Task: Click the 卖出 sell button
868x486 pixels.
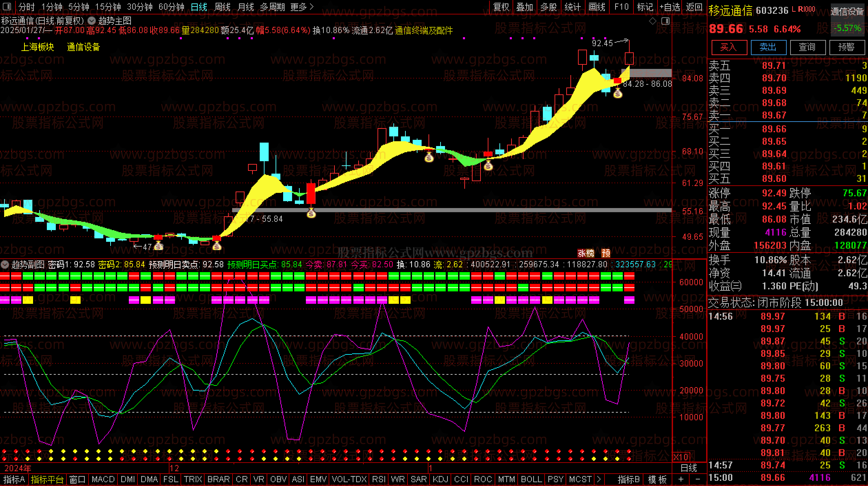Action: [x=768, y=47]
